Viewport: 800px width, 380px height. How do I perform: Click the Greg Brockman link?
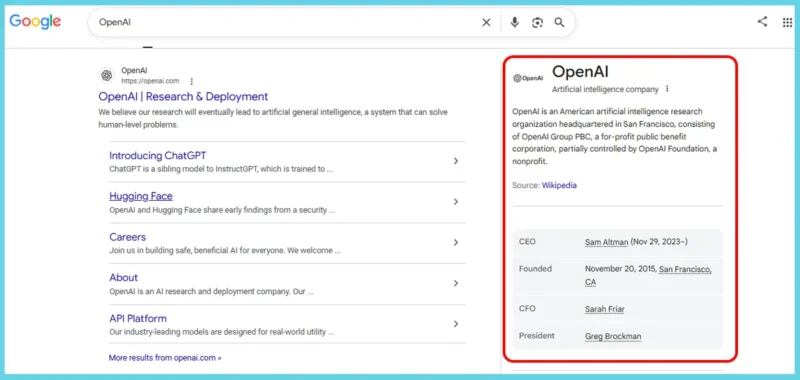click(x=613, y=337)
